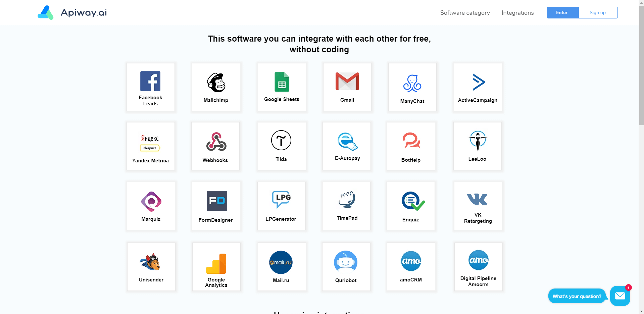Image resolution: width=644 pixels, height=314 pixels.
Task: Choose the Digital Pipeline Amocrm icon
Action: point(479,260)
